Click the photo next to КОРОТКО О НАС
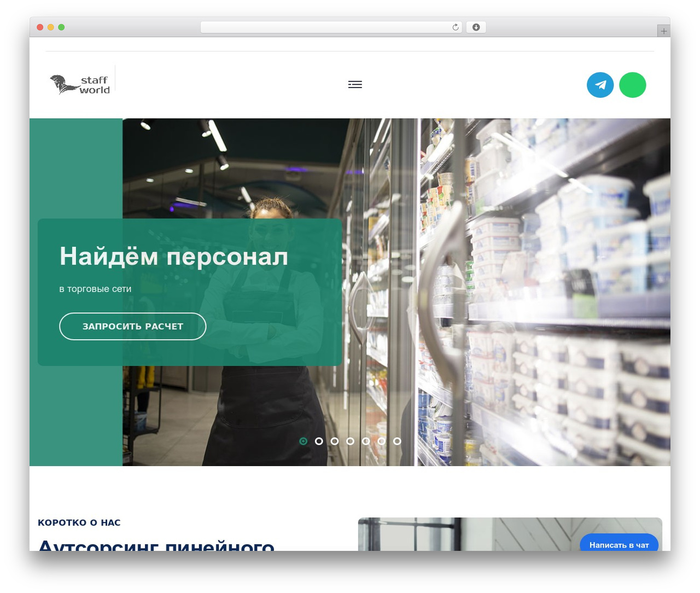 510,534
